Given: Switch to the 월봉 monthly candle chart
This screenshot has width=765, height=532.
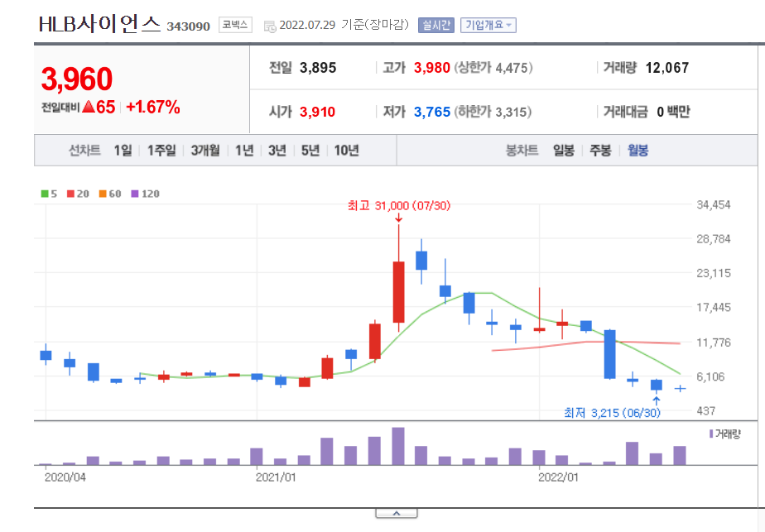Looking at the screenshot, I should [638, 151].
